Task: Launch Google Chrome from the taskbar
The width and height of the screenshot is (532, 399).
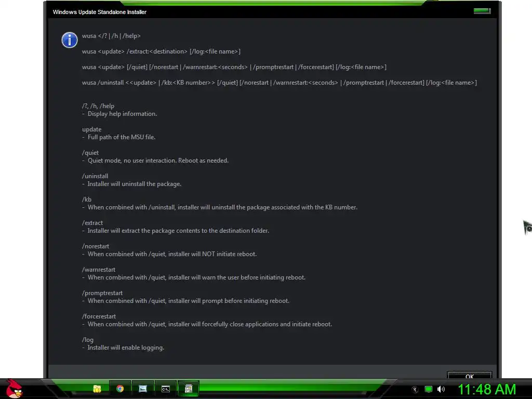Action: (x=120, y=389)
